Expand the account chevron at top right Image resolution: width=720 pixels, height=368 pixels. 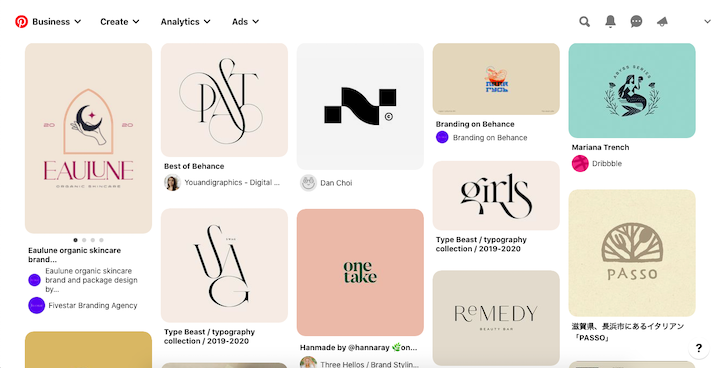[x=707, y=22]
